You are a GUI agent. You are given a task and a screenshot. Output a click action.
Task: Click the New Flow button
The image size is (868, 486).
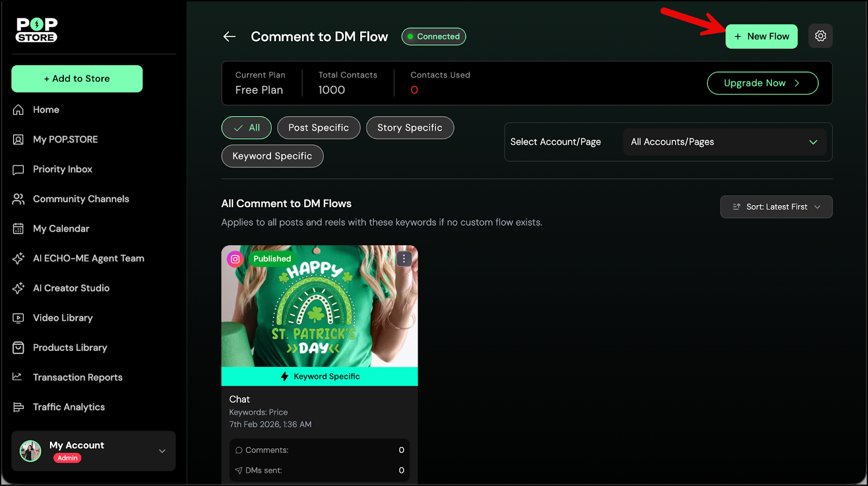pyautogui.click(x=761, y=36)
